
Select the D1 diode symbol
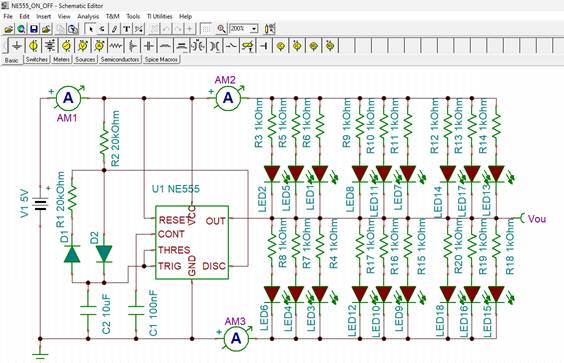(x=72, y=254)
